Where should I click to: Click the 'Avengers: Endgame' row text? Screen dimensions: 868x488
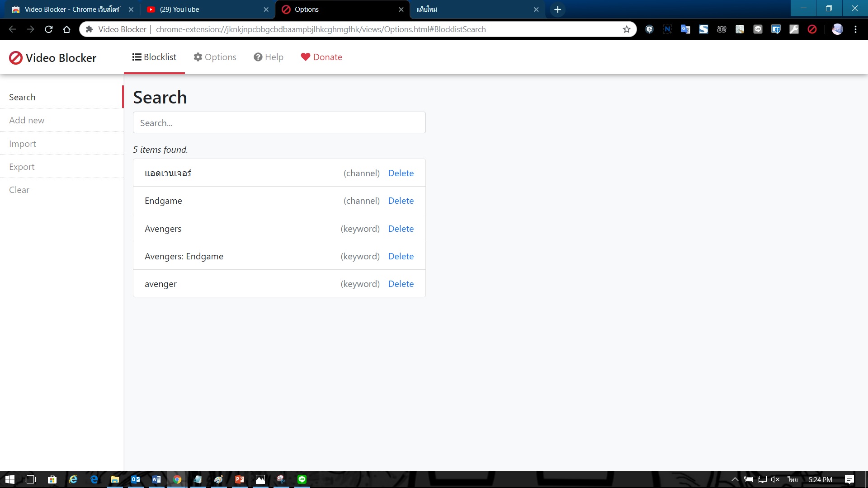pos(184,256)
